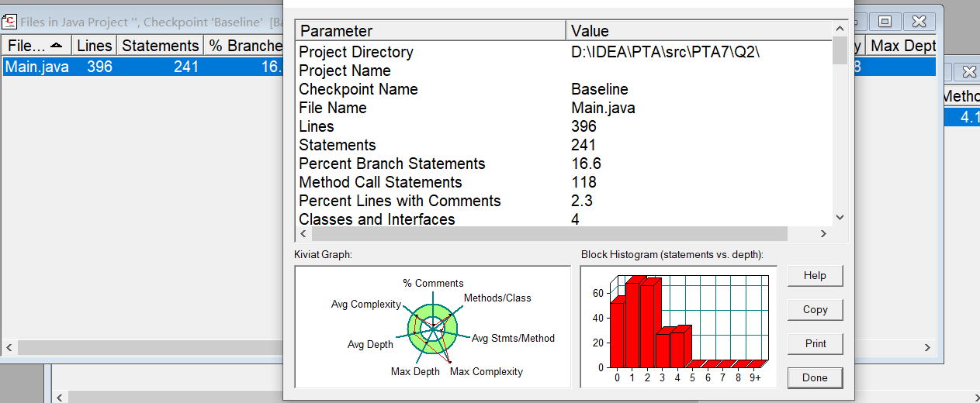The image size is (980, 403).
Task: Close the Files in Java Project window
Action: [x=919, y=22]
